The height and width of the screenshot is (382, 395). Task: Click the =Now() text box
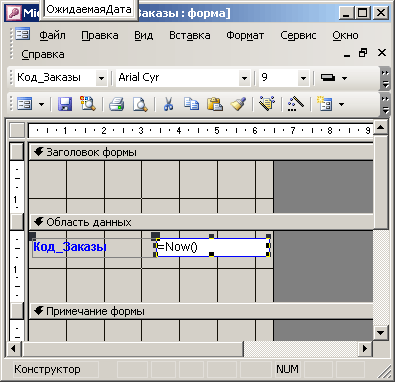[x=213, y=247]
